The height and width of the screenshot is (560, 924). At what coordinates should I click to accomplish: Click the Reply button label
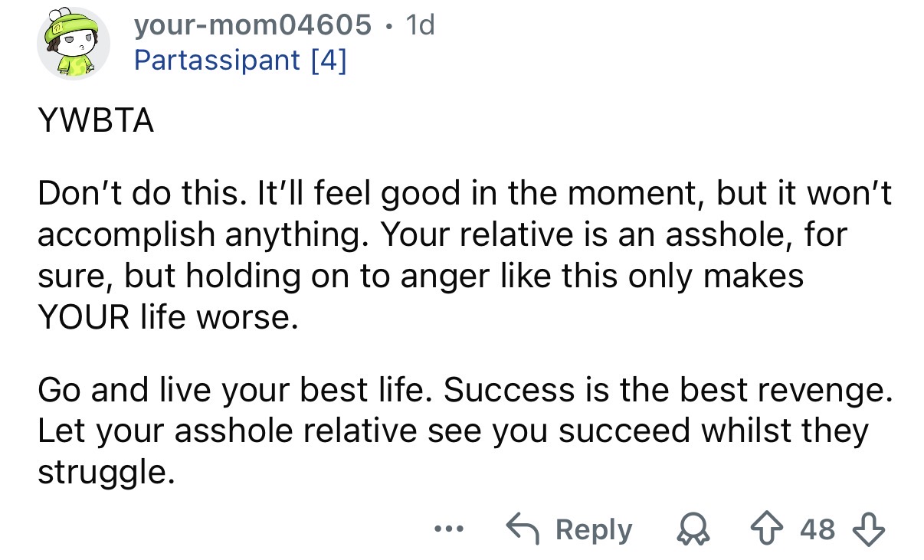tap(594, 529)
